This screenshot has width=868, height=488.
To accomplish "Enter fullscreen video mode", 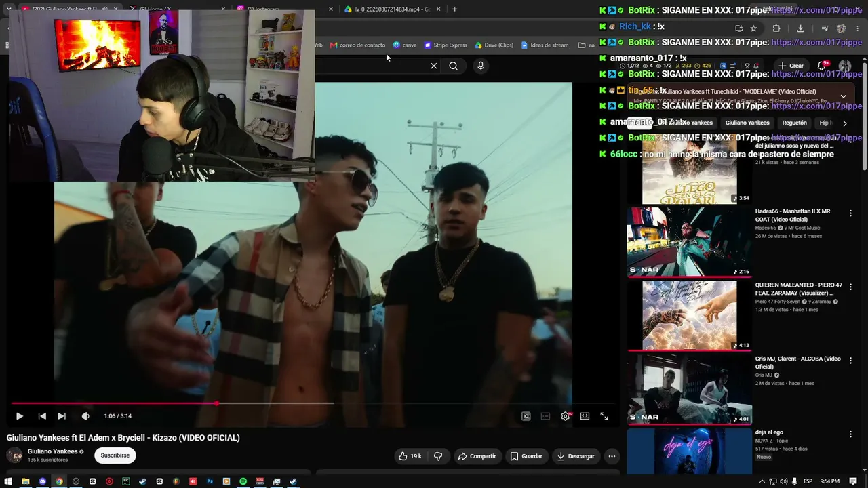I will [604, 416].
